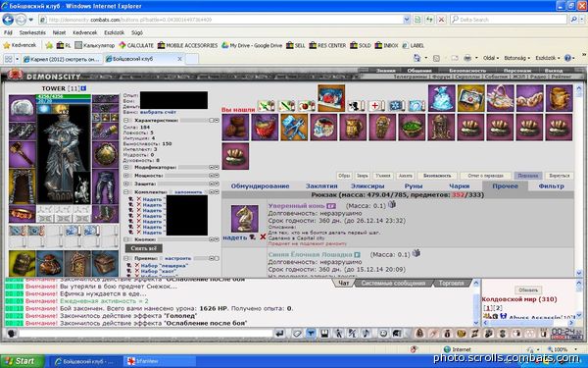Open the Эликсиры inventory tab

(x=367, y=185)
